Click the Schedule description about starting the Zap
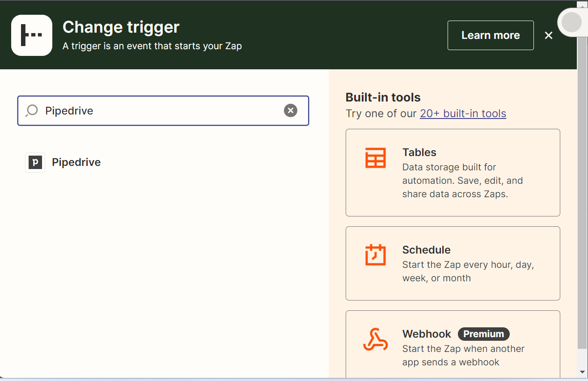 (x=468, y=271)
